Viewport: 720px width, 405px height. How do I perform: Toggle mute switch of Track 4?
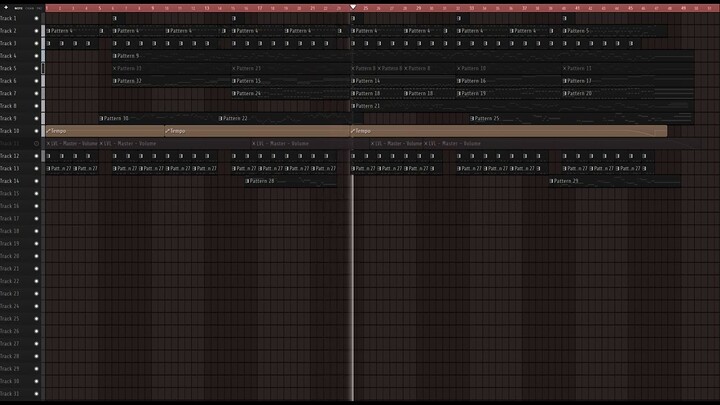[x=36, y=56]
